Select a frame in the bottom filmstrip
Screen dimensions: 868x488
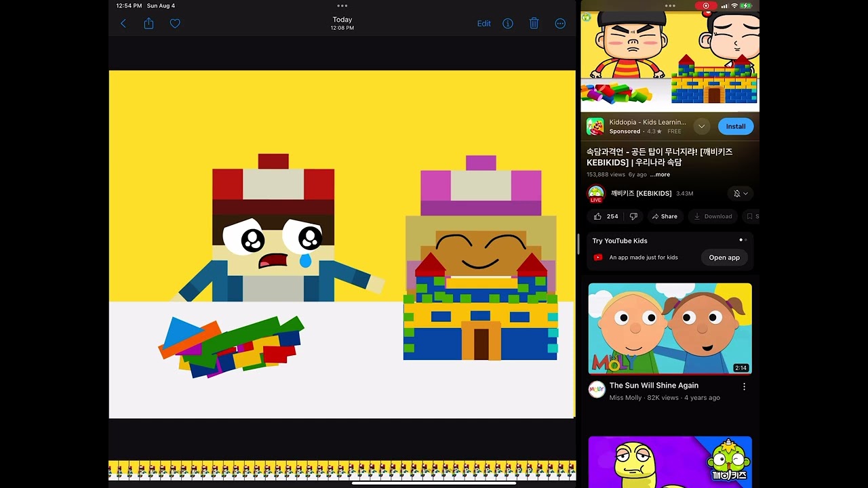(x=342, y=470)
